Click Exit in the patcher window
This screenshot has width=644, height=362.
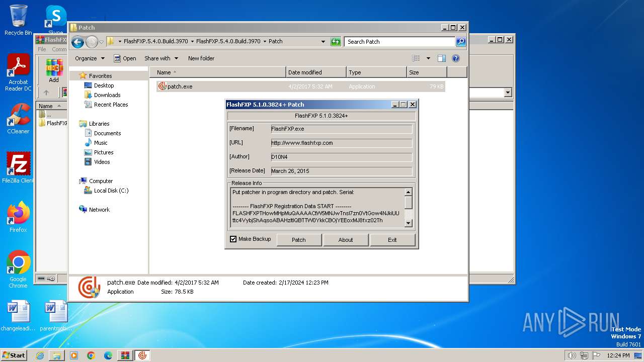(x=392, y=240)
